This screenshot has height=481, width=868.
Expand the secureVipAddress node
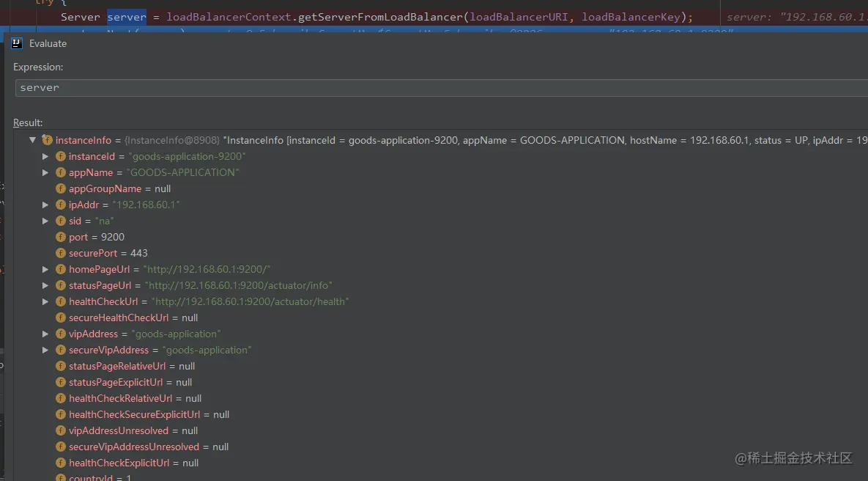point(45,350)
